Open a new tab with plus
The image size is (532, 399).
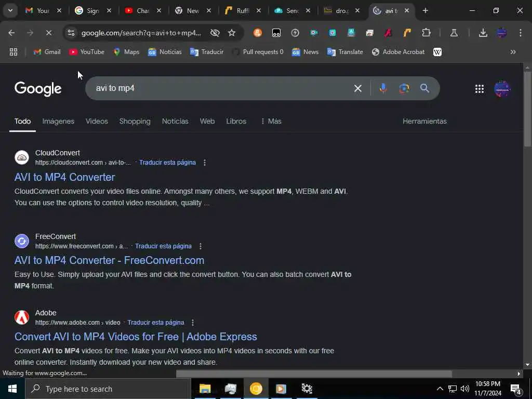click(425, 10)
